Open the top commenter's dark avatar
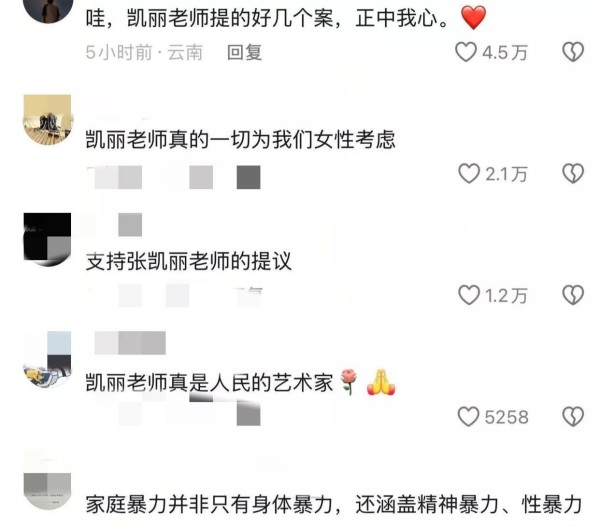The image size is (600, 527). click(47, 8)
